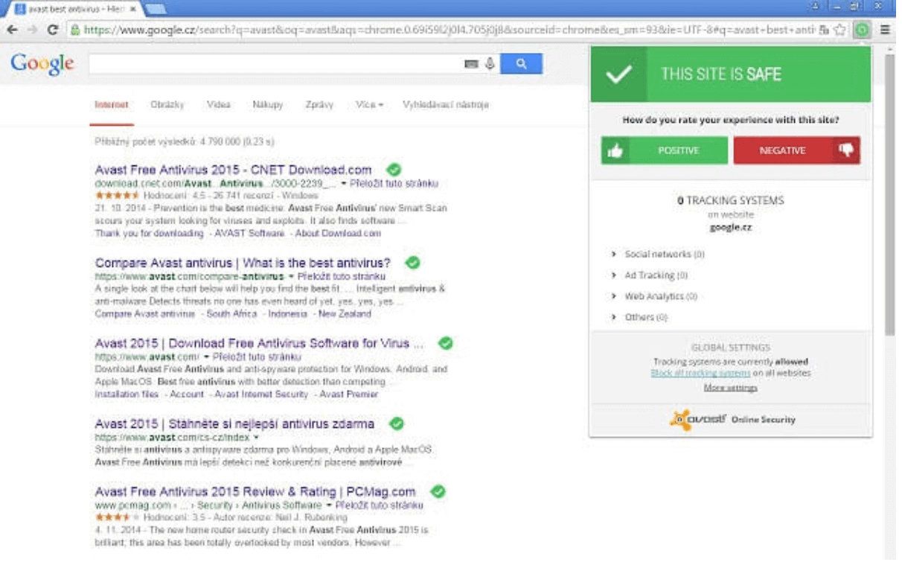Click the Block all tracking systems link

pyautogui.click(x=700, y=373)
